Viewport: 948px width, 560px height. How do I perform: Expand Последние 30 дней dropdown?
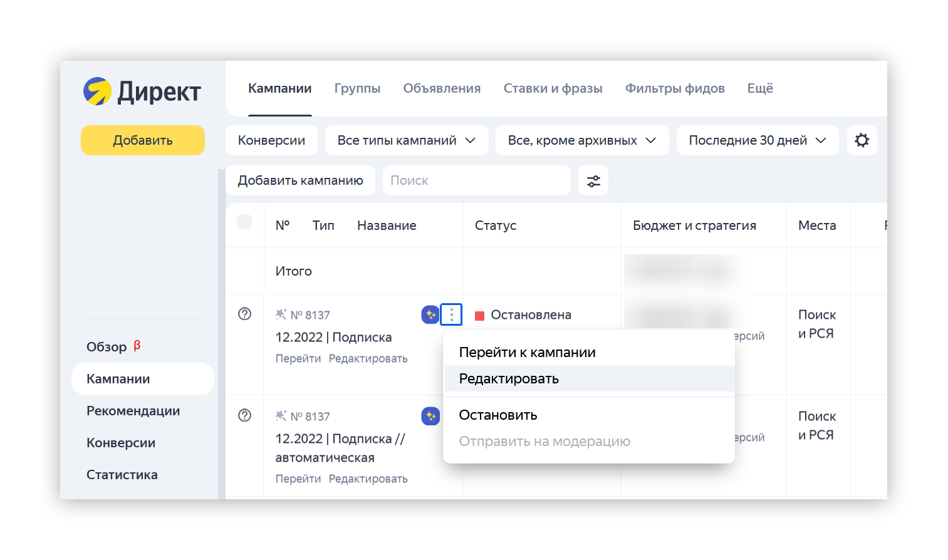[758, 140]
